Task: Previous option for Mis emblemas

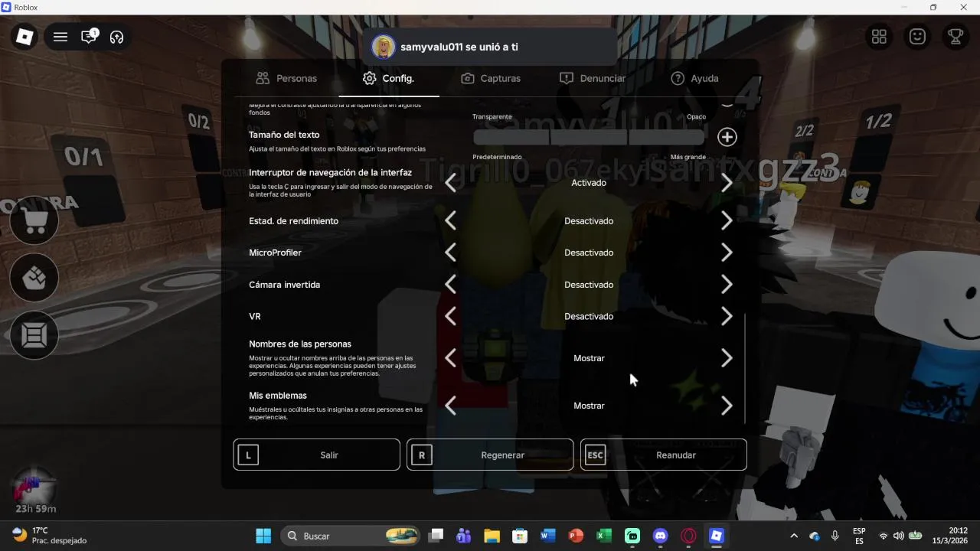Action: click(450, 406)
